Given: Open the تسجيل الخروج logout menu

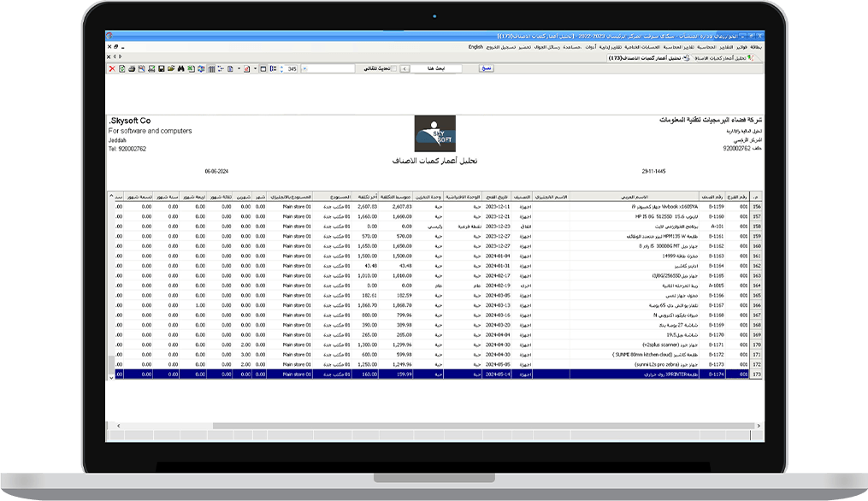Looking at the screenshot, I should [500, 47].
